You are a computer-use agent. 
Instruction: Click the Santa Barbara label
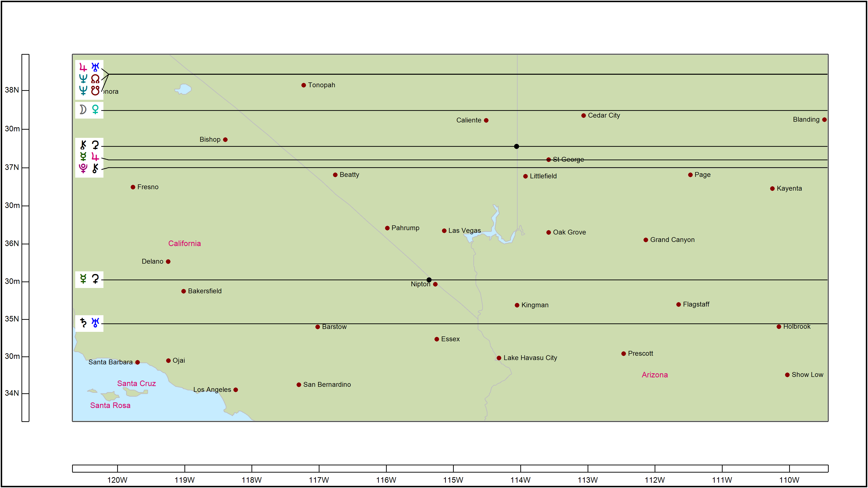110,362
